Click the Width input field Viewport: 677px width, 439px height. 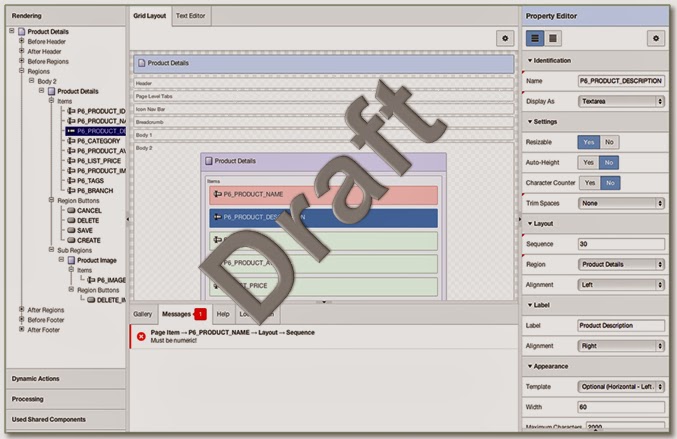621,407
